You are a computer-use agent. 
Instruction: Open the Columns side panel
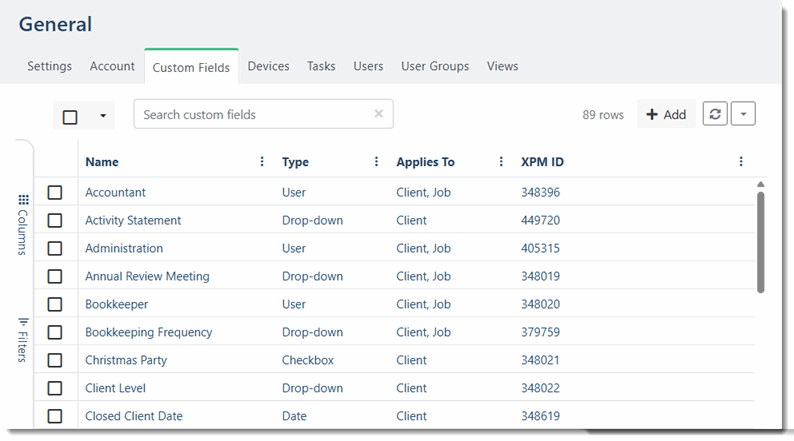click(x=23, y=225)
